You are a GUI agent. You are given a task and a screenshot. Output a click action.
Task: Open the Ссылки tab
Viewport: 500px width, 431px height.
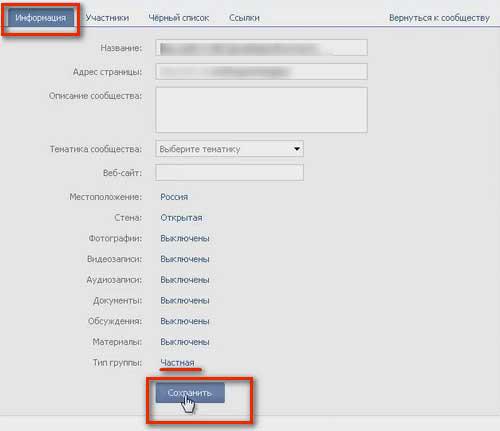(244, 18)
